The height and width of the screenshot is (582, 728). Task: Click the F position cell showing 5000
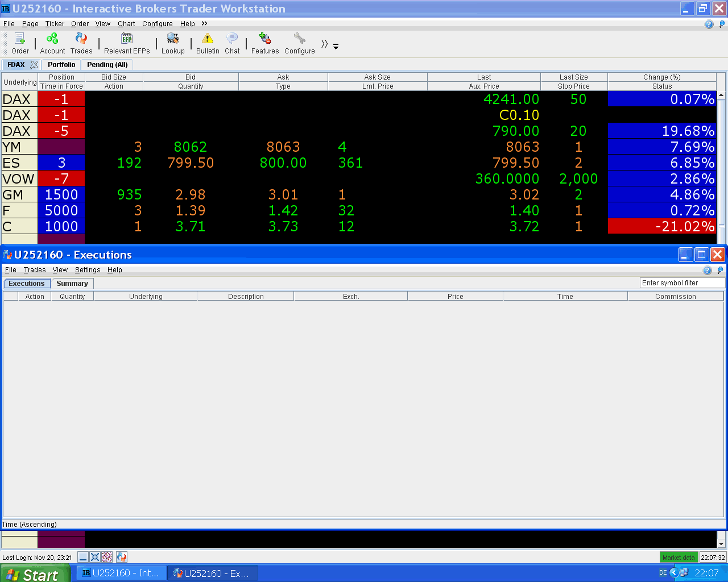(x=61, y=210)
